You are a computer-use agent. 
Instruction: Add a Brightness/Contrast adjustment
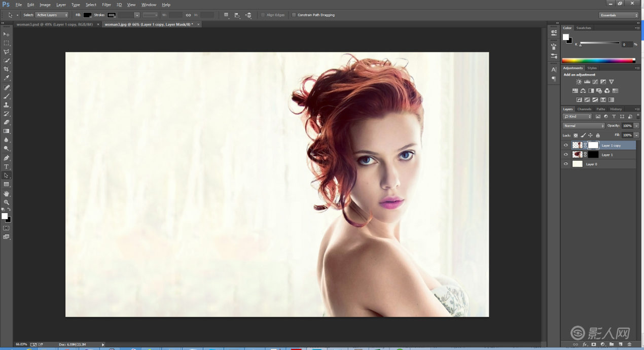pyautogui.click(x=579, y=82)
